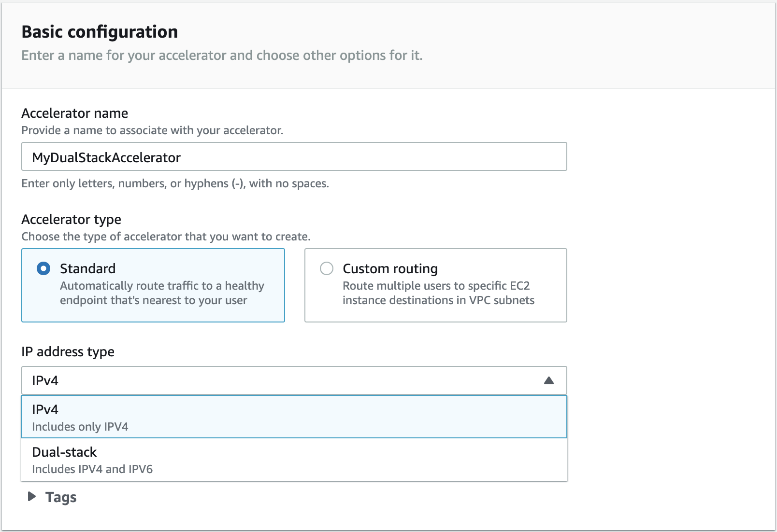Select the Custom routing radio button circle

point(327,268)
